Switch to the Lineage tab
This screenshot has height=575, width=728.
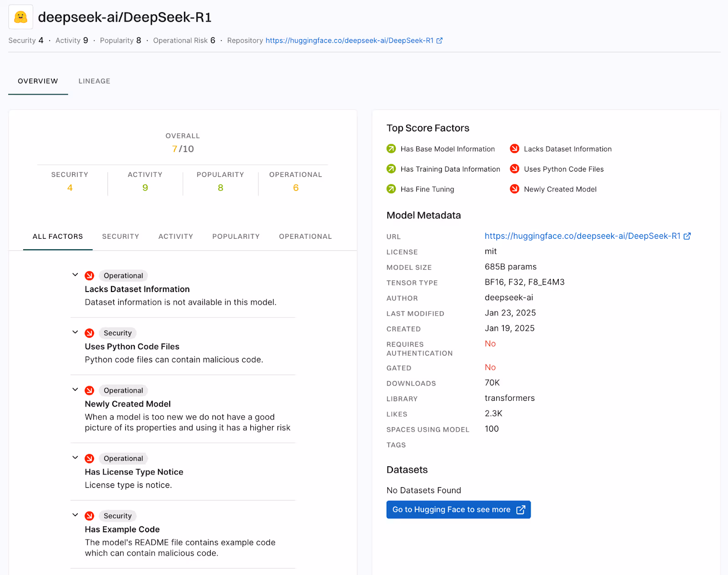(94, 81)
